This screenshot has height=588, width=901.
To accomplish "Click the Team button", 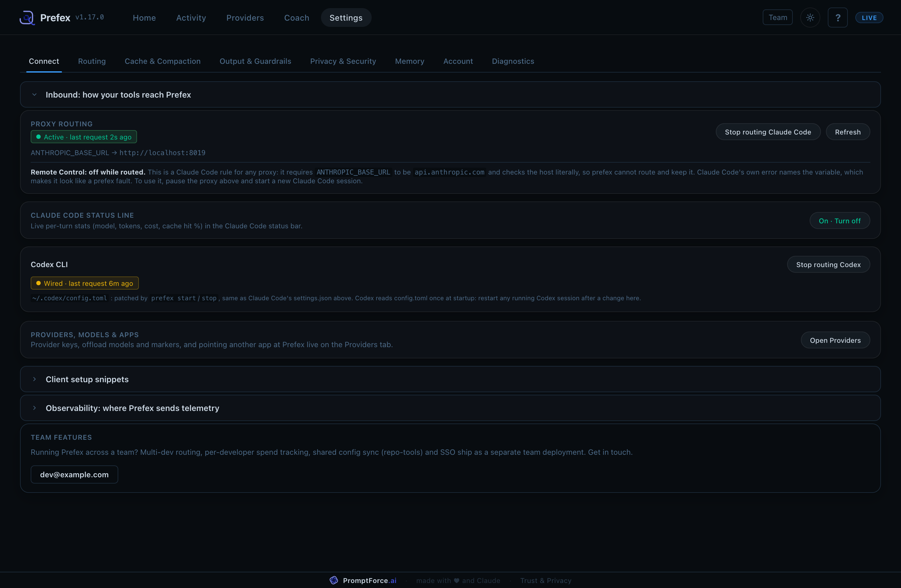I will 778,18.
